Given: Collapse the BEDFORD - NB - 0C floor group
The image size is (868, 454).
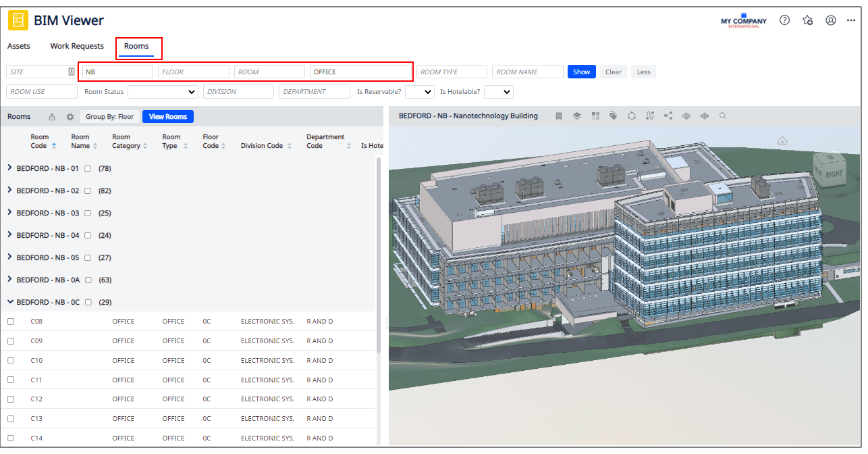Looking at the screenshot, I should (9, 302).
